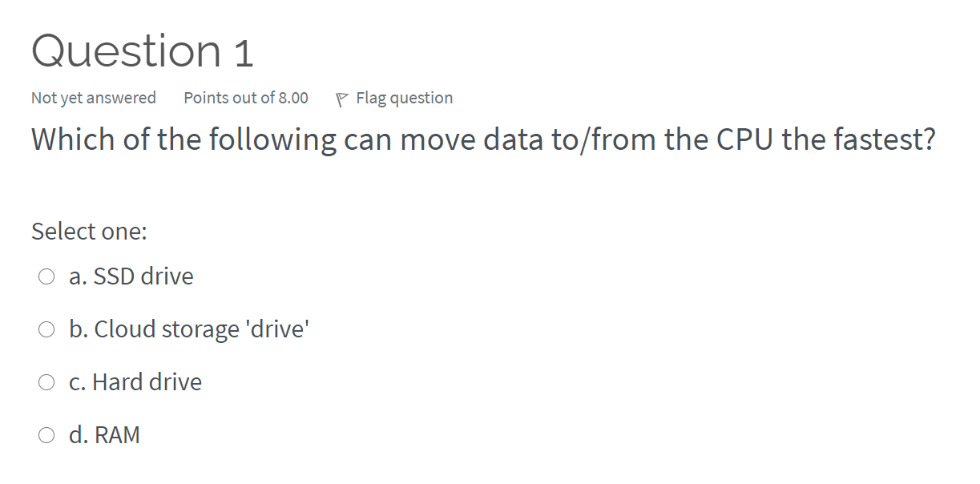Viewport: 980px width, 484px height.
Task: Click the label text 'c. Hard drive'
Action: [135, 381]
